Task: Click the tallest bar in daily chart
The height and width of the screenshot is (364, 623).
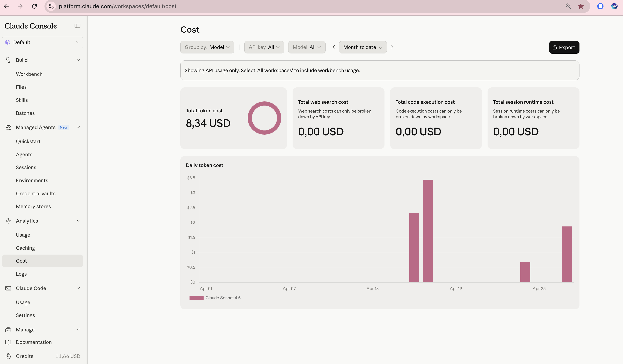Action: (428, 231)
